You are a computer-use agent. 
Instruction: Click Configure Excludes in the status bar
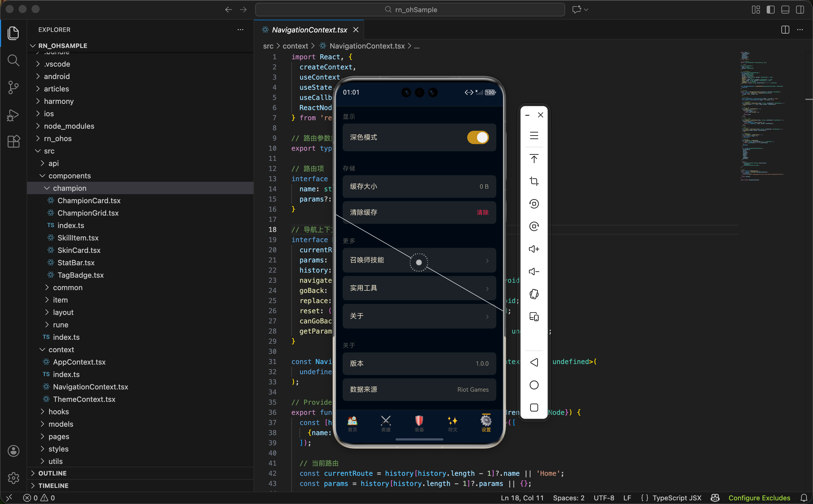click(759, 498)
